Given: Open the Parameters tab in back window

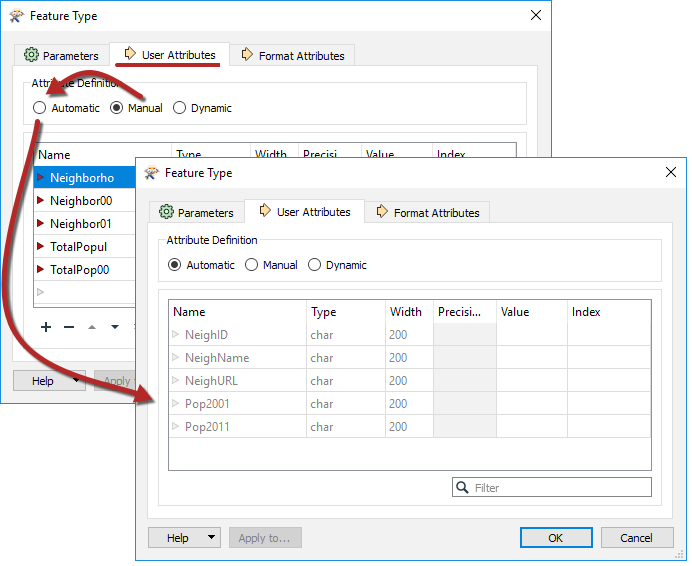Looking at the screenshot, I should coord(61,56).
